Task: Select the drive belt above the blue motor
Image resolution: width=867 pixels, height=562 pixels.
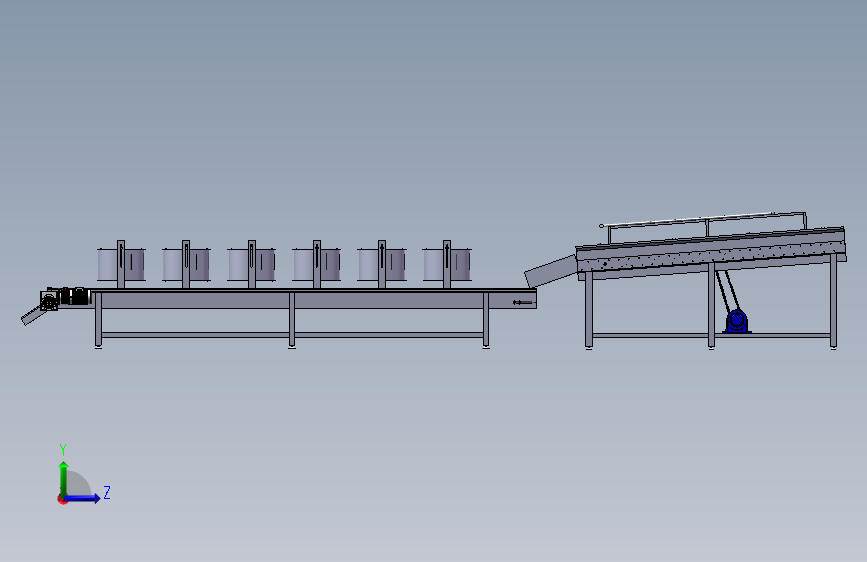Action: [x=727, y=292]
